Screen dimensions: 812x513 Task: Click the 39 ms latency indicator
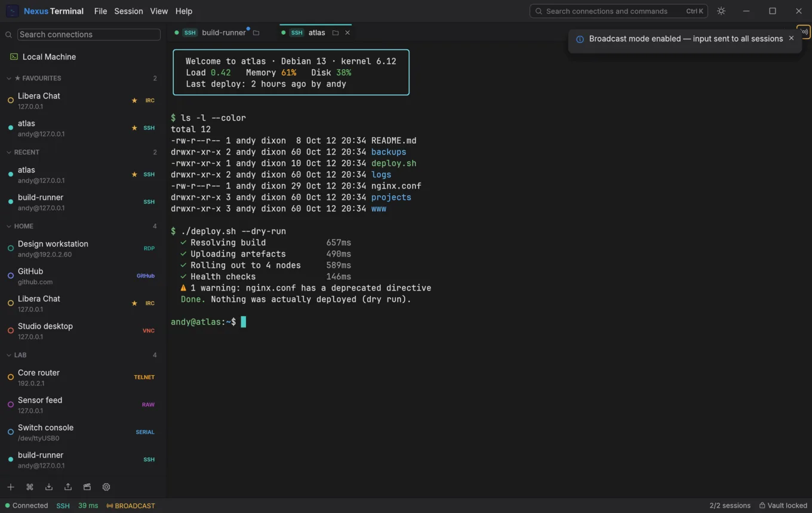[88, 505]
